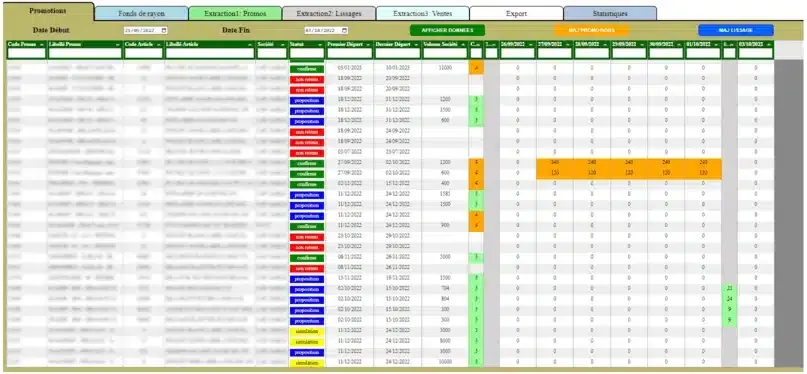Select the 19/11/2022 Dernier Départ cell
This screenshot has width=807, height=374.
397,278
